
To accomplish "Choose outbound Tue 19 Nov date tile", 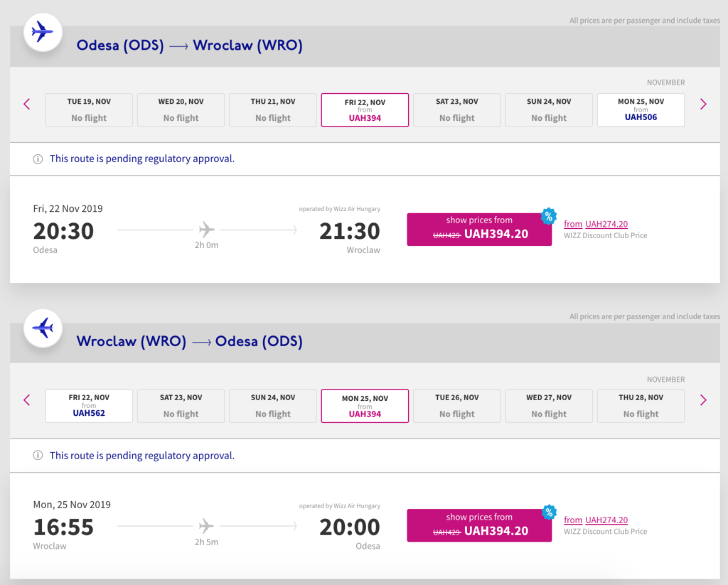I will pos(89,110).
